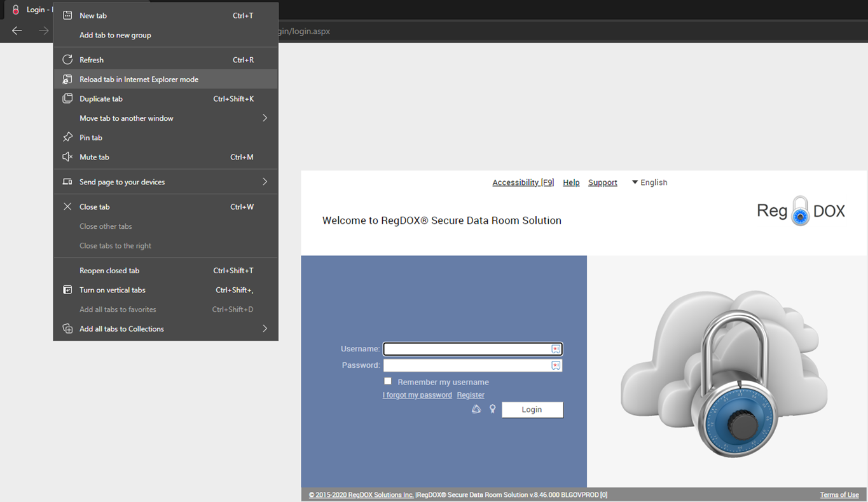This screenshot has width=868, height=502.
Task: Click password manager icon in Password field
Action: (556, 365)
